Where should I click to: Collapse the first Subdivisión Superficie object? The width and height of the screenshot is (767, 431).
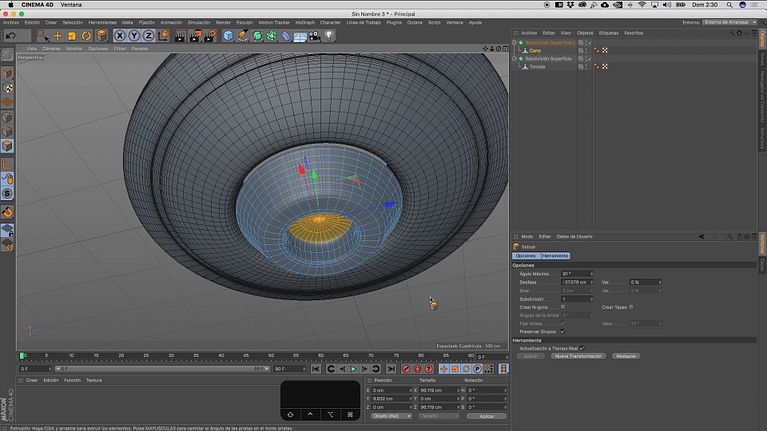[515, 43]
